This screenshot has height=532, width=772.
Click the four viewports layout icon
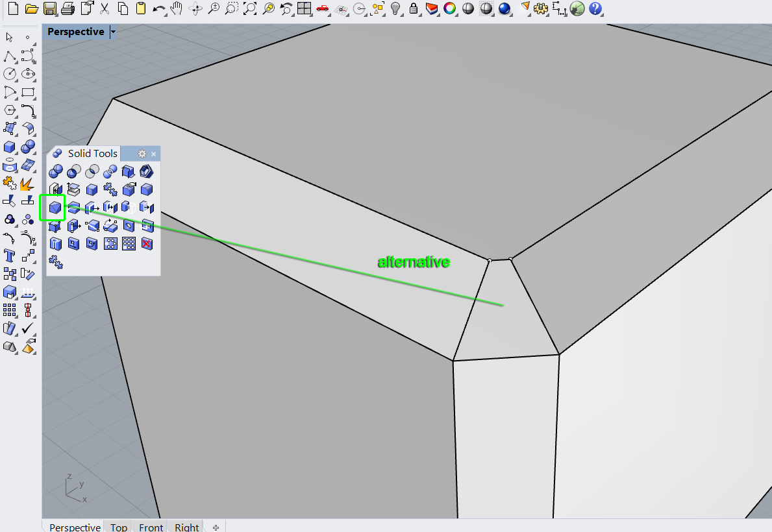pos(305,8)
